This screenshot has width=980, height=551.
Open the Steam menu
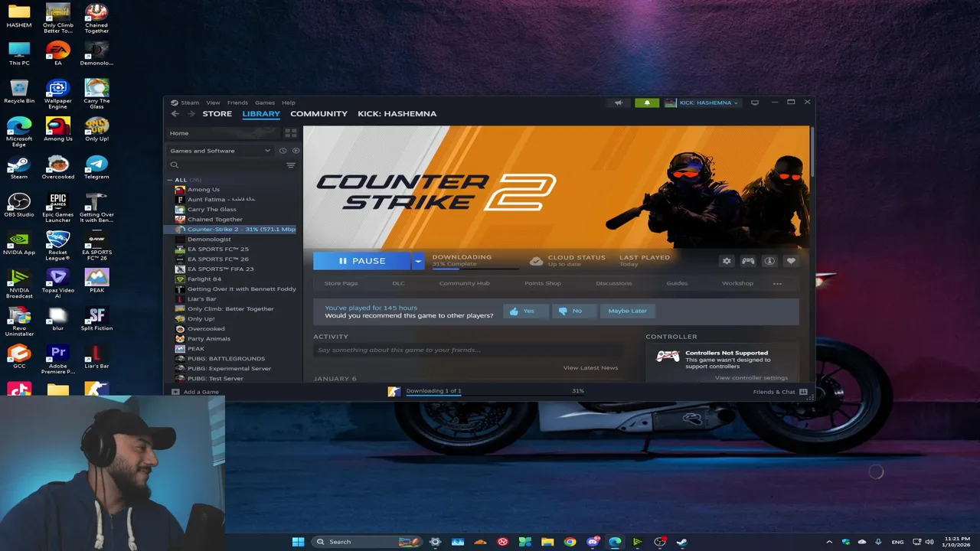pyautogui.click(x=190, y=103)
